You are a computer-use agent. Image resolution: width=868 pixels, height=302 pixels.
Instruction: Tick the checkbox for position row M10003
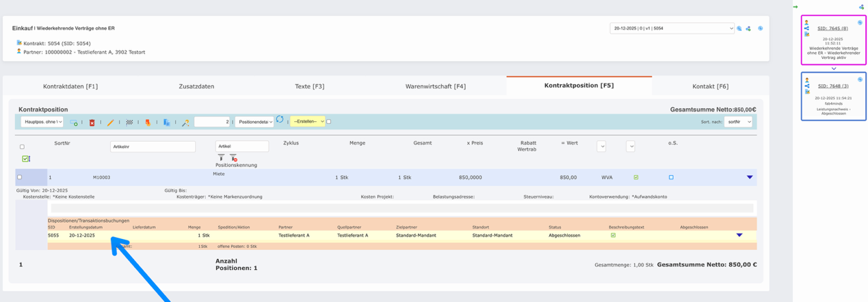19,177
